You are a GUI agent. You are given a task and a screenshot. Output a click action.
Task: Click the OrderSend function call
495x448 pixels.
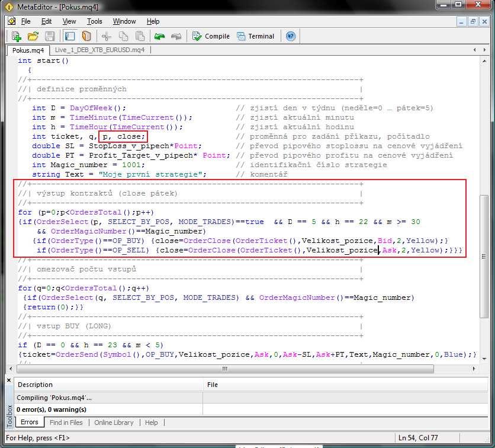[77, 354]
